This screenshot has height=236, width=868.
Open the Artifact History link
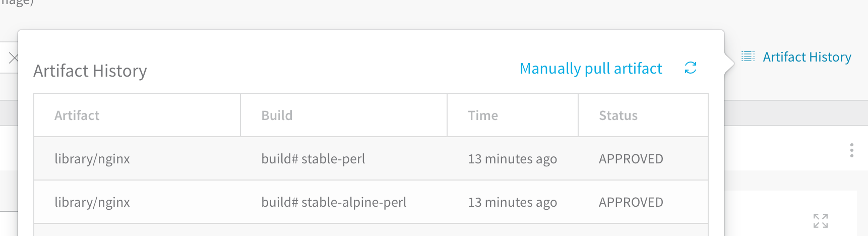807,57
